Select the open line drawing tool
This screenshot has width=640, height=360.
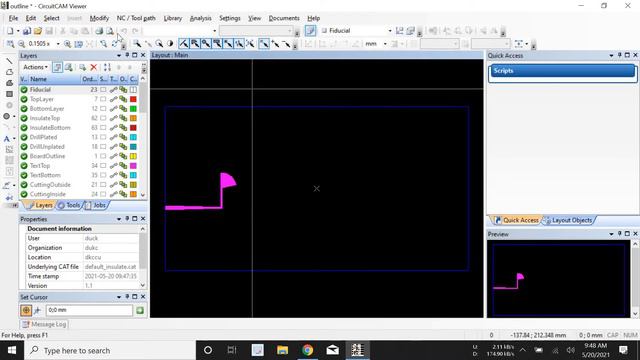coord(9,61)
